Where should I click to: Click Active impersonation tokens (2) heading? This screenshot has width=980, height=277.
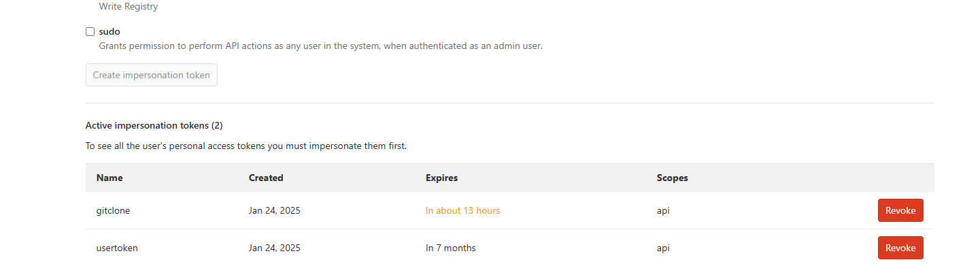[x=154, y=125]
